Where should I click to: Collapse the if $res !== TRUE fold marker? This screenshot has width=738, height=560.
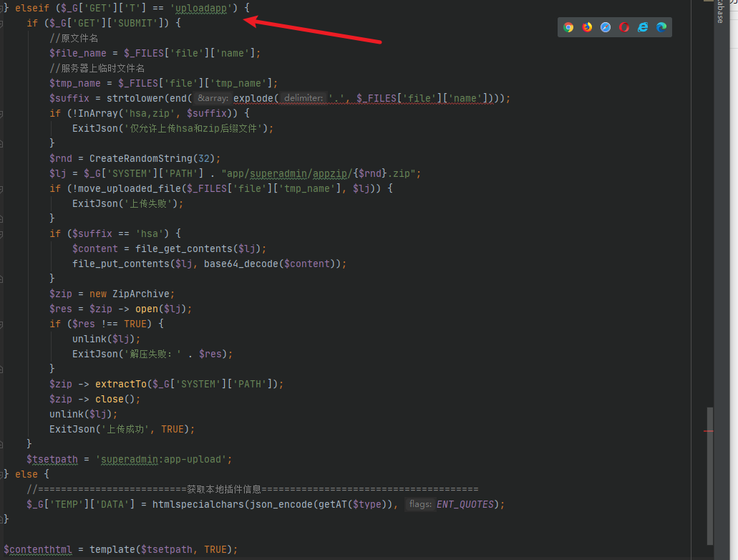(2, 324)
